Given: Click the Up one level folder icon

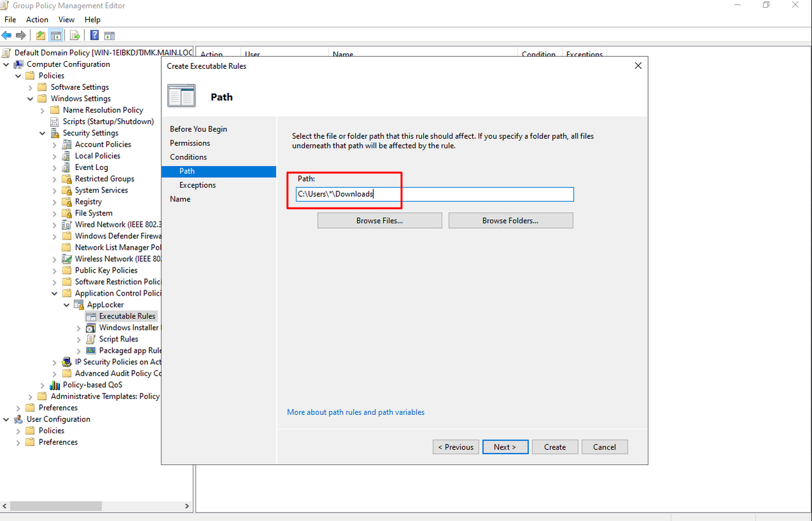Looking at the screenshot, I should click(x=41, y=36).
